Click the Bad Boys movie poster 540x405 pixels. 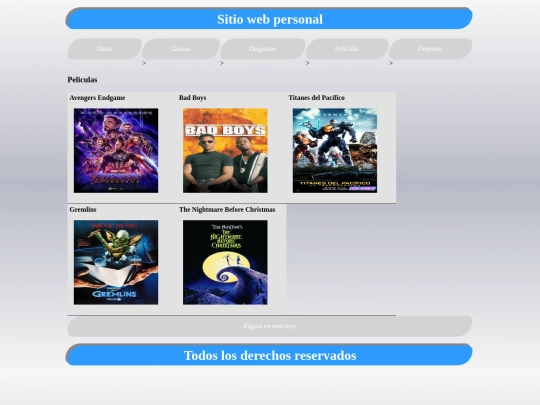225,150
